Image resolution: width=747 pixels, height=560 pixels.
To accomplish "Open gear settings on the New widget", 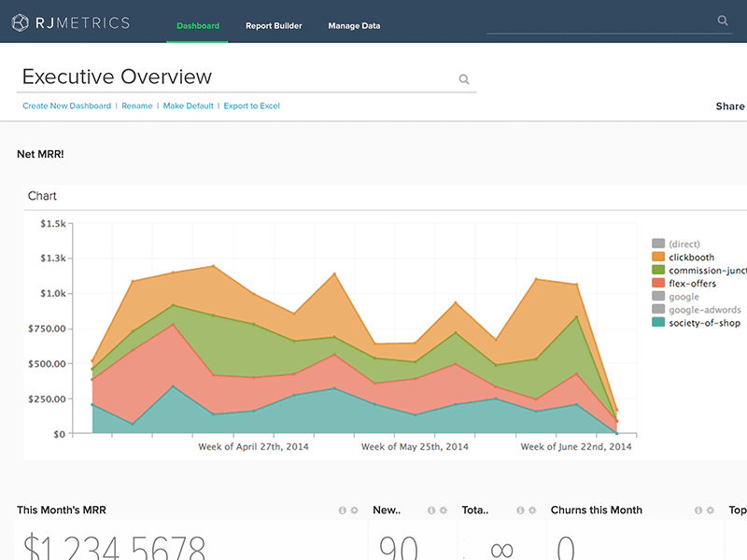I will click(x=443, y=511).
